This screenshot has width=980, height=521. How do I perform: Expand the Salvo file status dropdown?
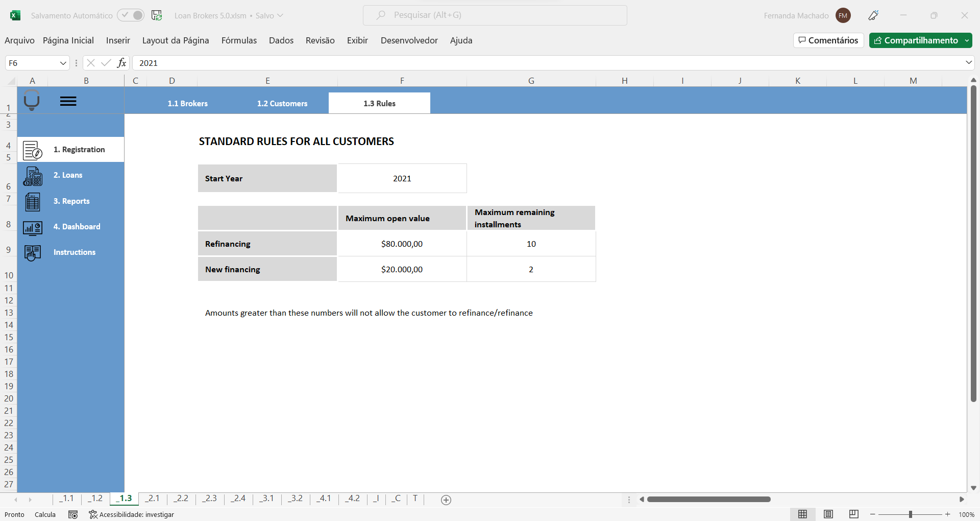280,15
